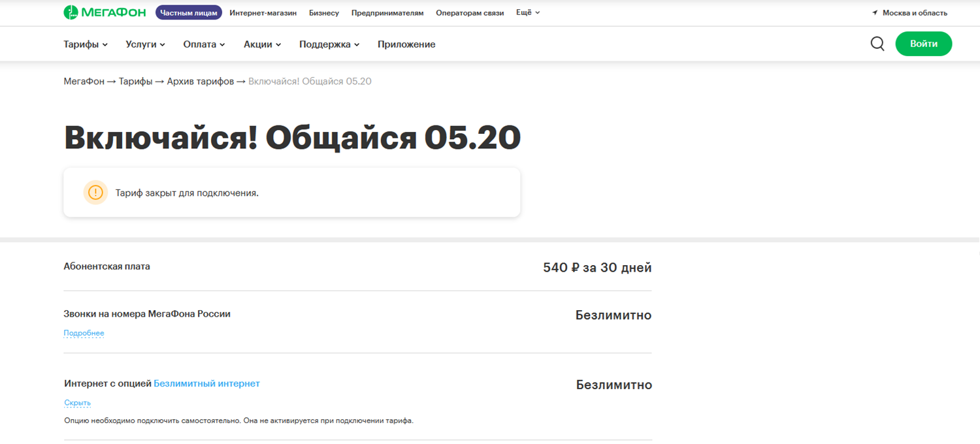This screenshot has width=980, height=444.
Task: Click the location arrow icon near Москва
Action: (x=875, y=13)
